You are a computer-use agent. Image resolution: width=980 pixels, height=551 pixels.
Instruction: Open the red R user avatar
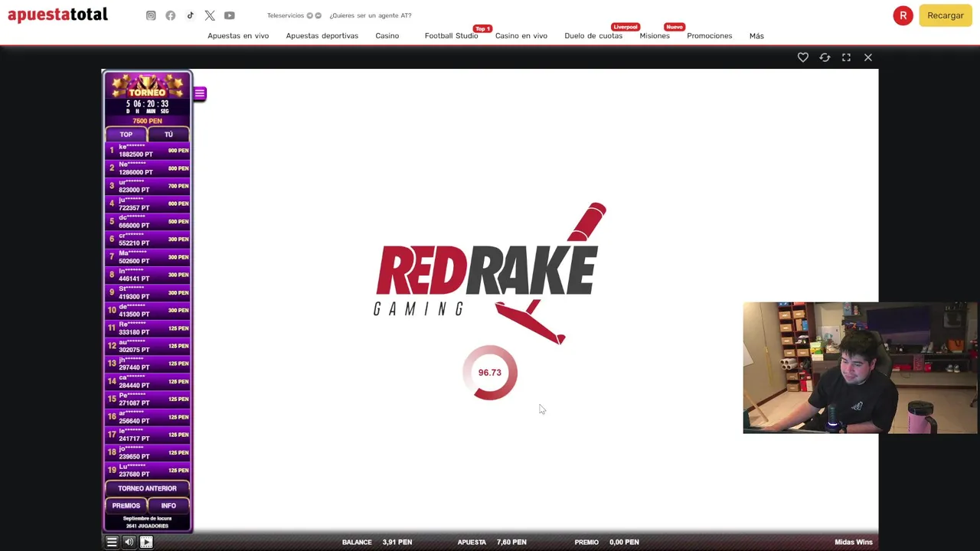(x=903, y=15)
